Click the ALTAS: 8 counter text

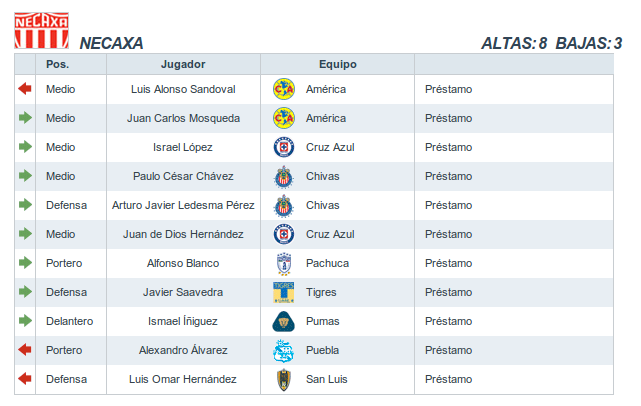click(514, 43)
